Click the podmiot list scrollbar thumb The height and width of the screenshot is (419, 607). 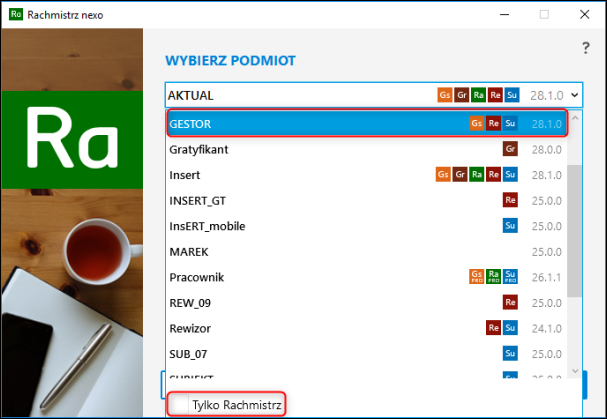[x=575, y=231]
